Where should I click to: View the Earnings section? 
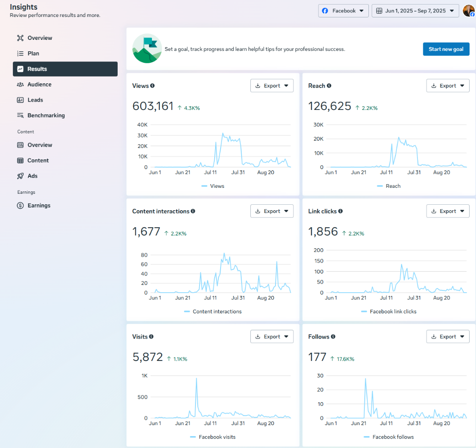[x=39, y=205]
